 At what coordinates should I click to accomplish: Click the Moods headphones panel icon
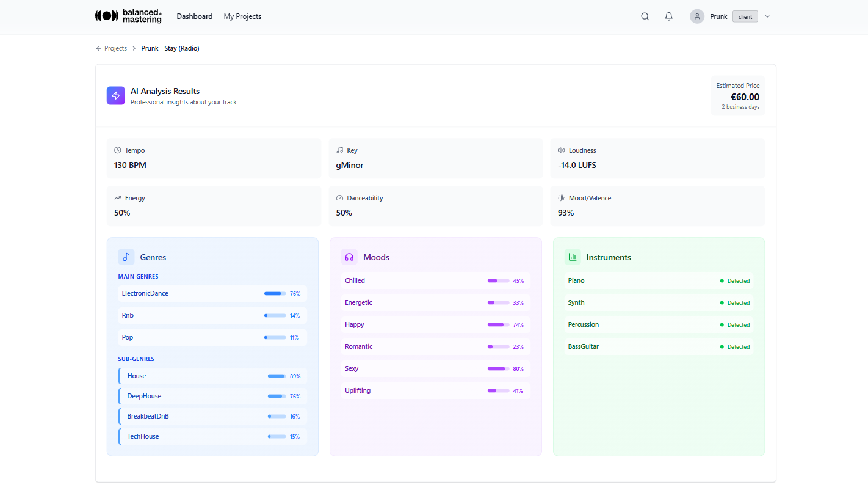point(349,257)
